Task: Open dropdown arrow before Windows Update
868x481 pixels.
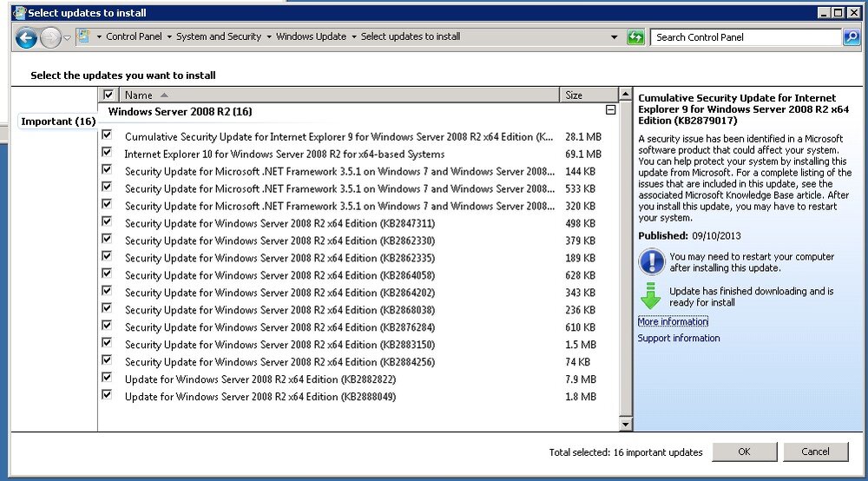Action: click(x=269, y=37)
